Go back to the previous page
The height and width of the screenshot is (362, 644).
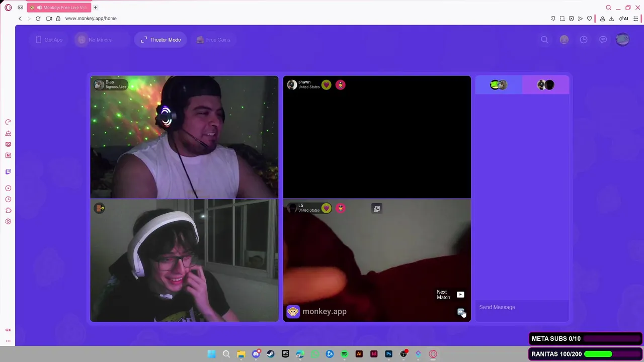pos(20,19)
